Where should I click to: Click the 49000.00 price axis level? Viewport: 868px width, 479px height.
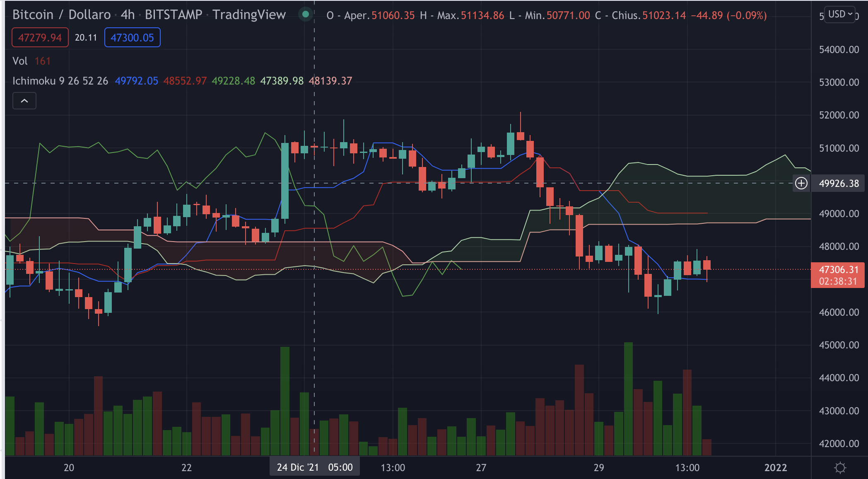coord(839,214)
